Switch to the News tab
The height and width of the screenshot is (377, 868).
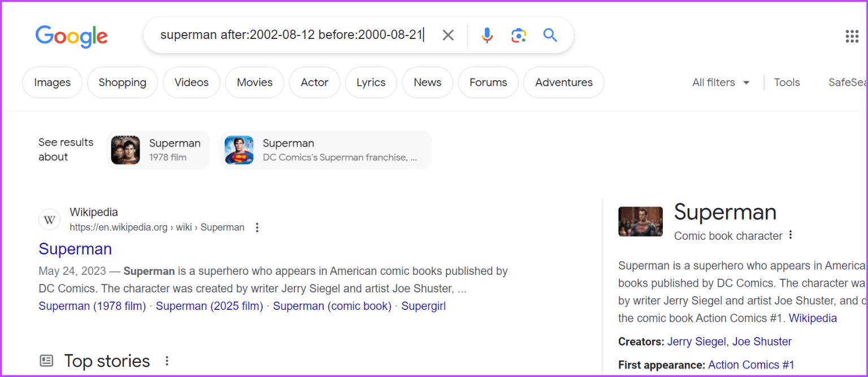427,82
